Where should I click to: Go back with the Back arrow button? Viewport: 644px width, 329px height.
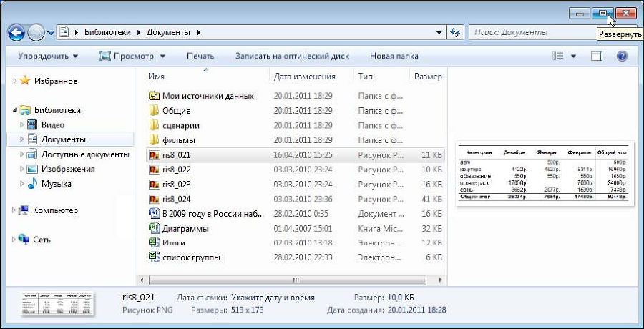click(16, 32)
